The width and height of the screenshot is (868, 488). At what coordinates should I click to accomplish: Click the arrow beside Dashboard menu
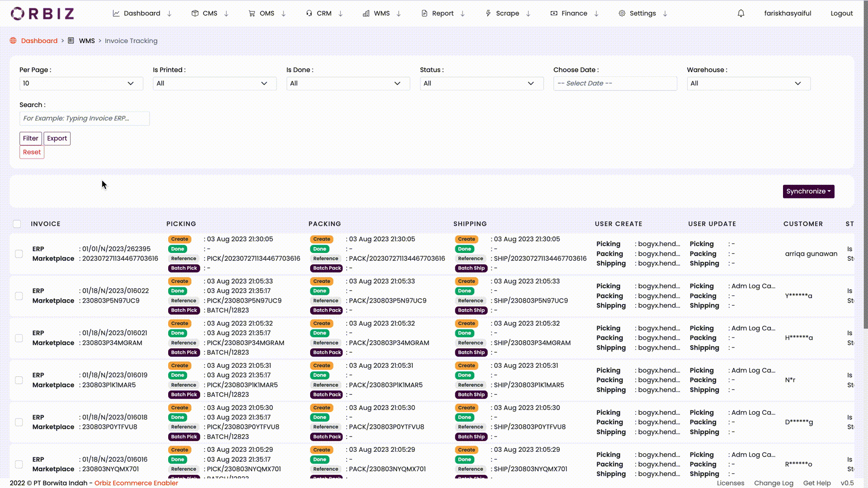click(170, 14)
